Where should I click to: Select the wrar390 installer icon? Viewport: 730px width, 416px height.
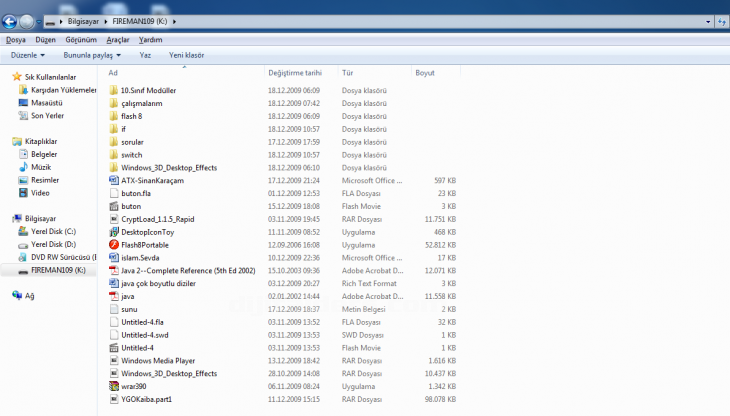pos(113,386)
